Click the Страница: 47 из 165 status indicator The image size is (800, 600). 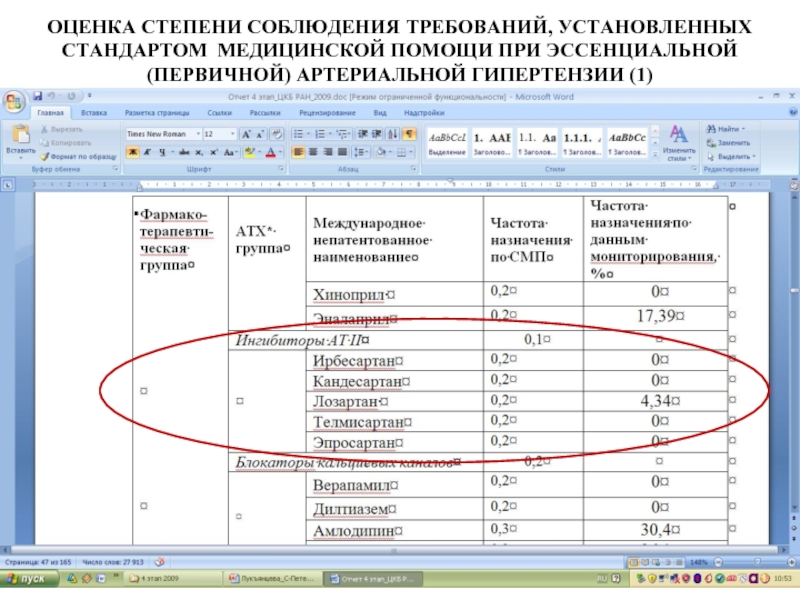click(38, 562)
